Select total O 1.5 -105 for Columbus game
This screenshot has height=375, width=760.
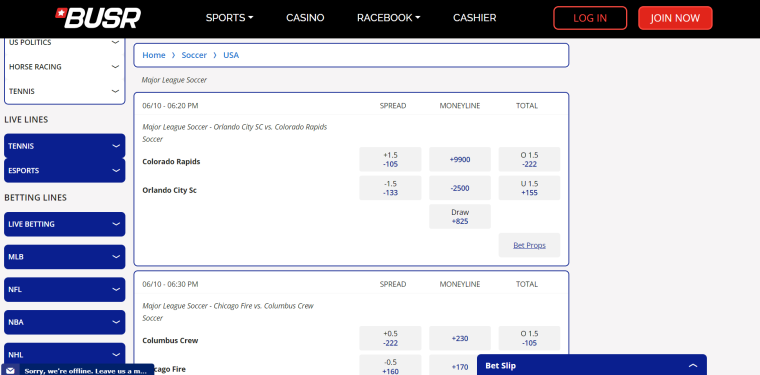(529, 338)
